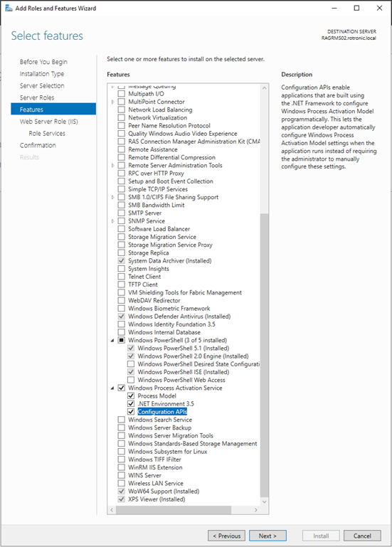Collapse the Windows PowerShell tree node
The height and width of the screenshot is (547, 392).
pos(112,341)
